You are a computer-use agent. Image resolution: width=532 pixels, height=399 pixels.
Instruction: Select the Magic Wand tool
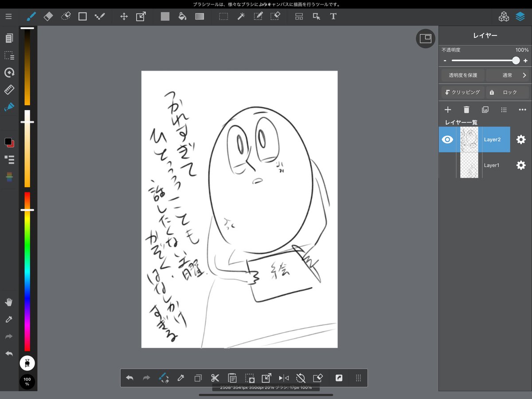pyautogui.click(x=241, y=16)
